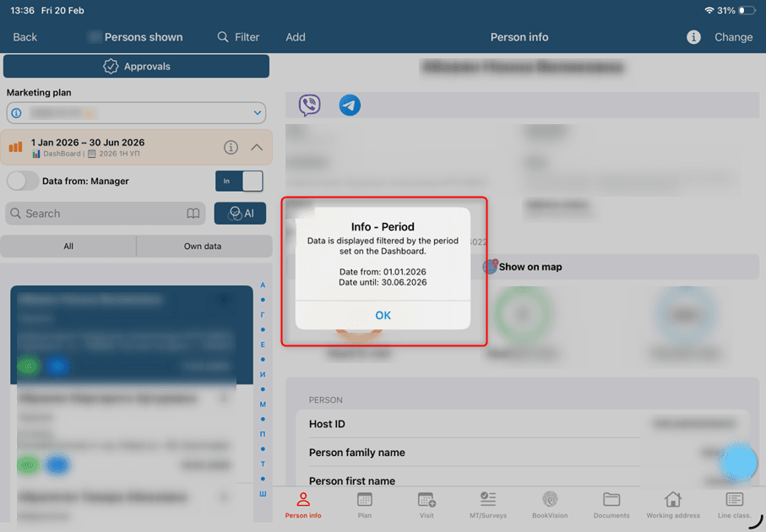Select the Own data segment
The image size is (766, 532).
click(x=204, y=247)
